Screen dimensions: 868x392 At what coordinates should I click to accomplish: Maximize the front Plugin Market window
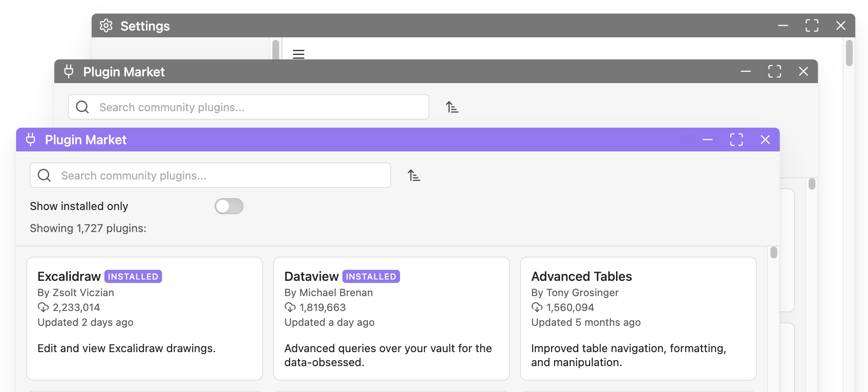tap(736, 140)
